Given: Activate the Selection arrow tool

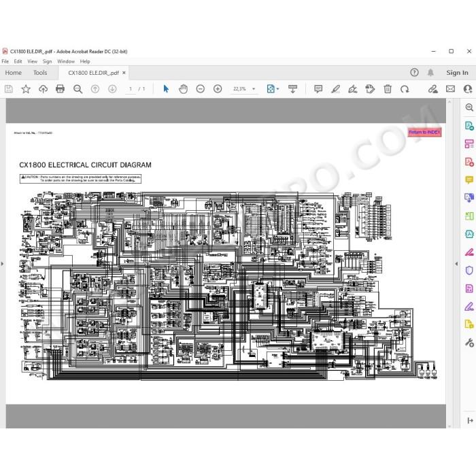Looking at the screenshot, I should click(166, 89).
